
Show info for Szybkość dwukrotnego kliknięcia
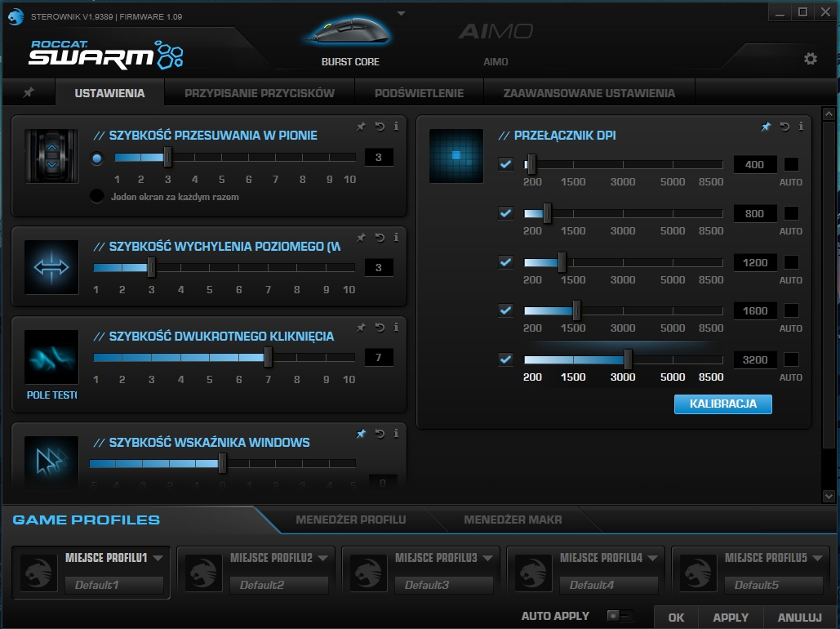[x=396, y=327]
